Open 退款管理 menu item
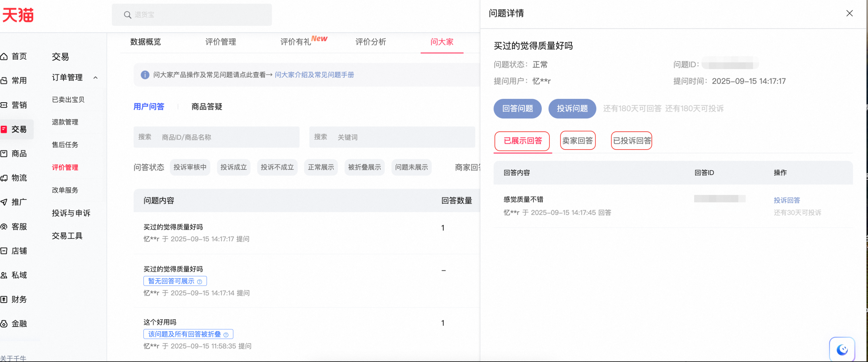The image size is (868, 362). point(65,122)
